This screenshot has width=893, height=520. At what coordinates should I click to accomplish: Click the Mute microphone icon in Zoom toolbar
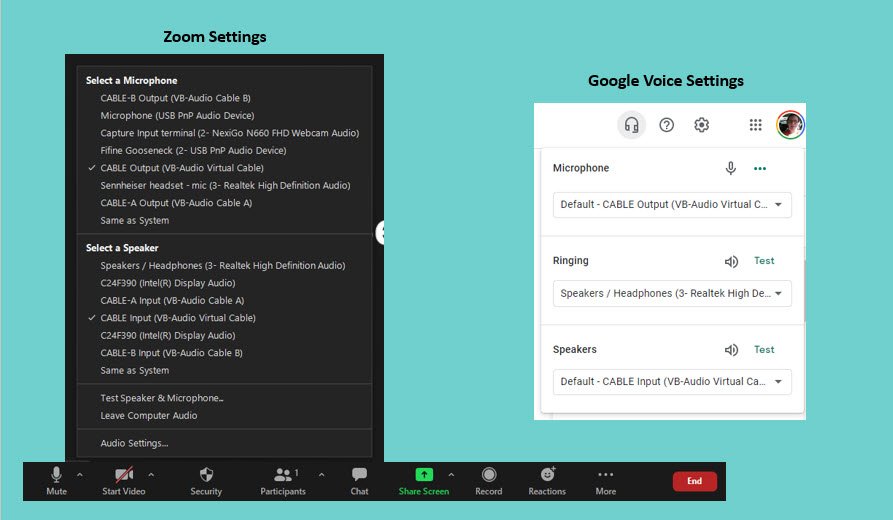click(56, 474)
